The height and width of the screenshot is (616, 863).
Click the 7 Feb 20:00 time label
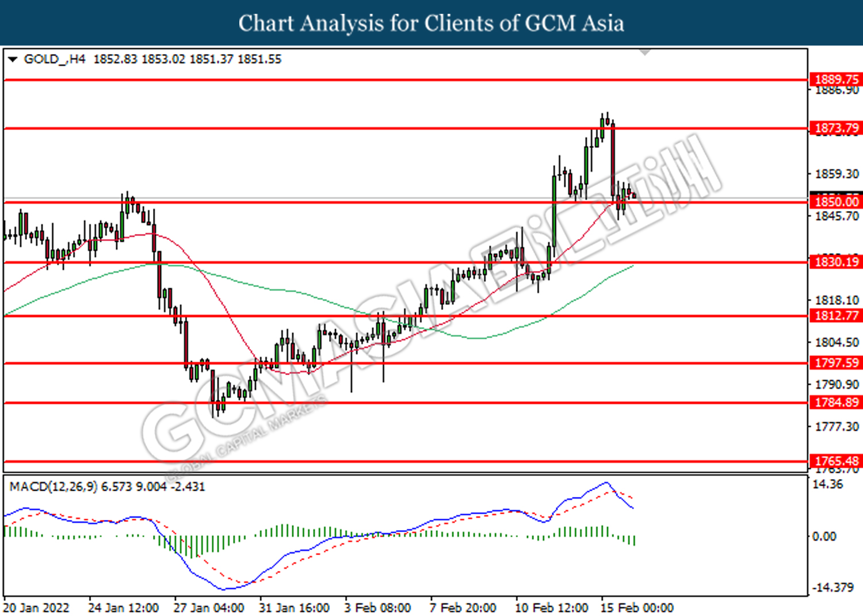point(463,608)
